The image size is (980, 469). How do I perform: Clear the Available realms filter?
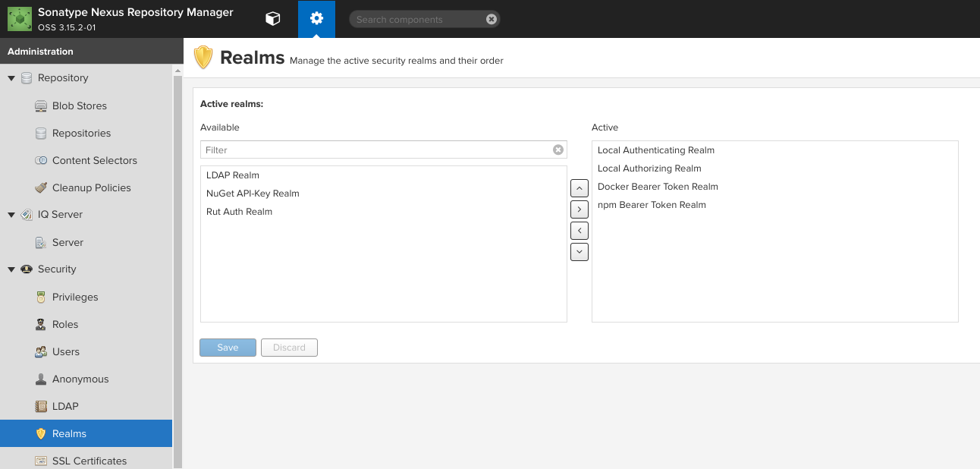click(558, 150)
